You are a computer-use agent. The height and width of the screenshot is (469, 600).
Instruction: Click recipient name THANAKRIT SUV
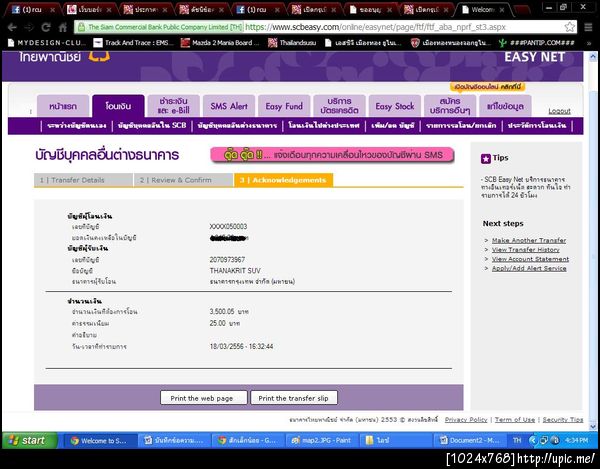235,270
